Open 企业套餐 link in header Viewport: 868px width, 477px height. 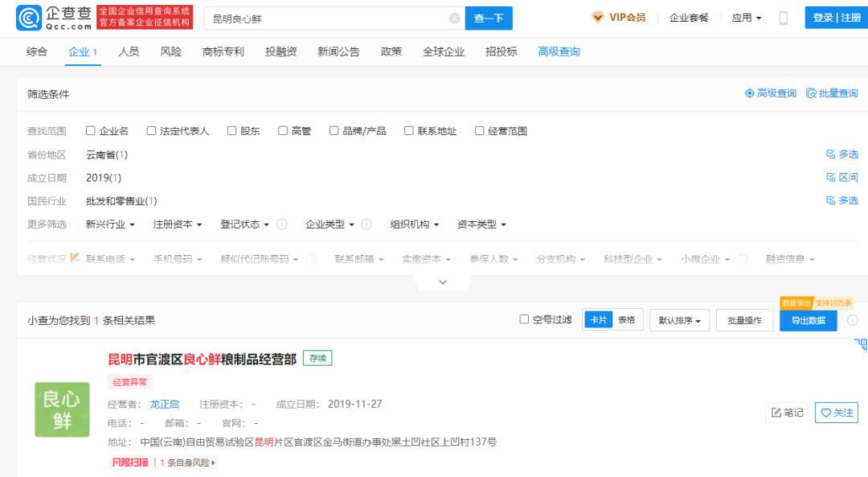689,18
